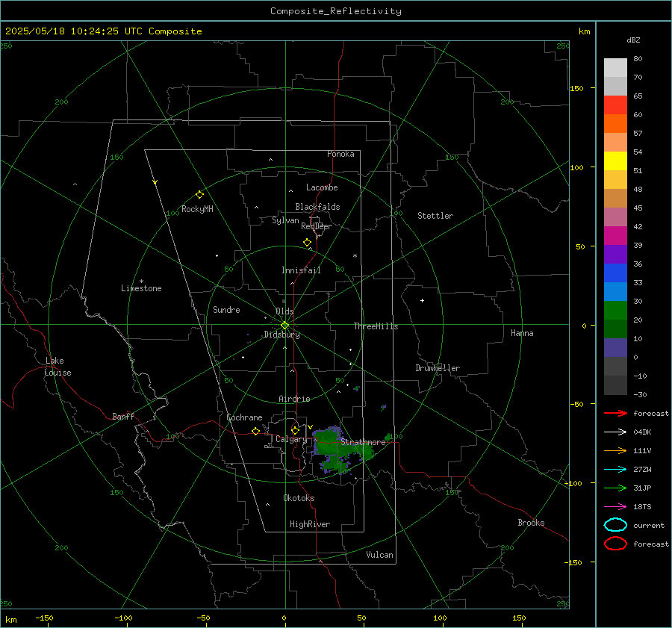Click the Stettler label
The image size is (672, 628).
[435, 216]
